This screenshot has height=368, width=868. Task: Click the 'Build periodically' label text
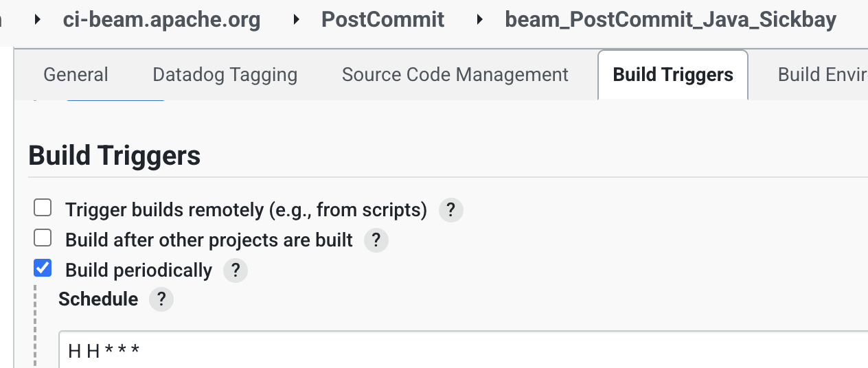[139, 271]
